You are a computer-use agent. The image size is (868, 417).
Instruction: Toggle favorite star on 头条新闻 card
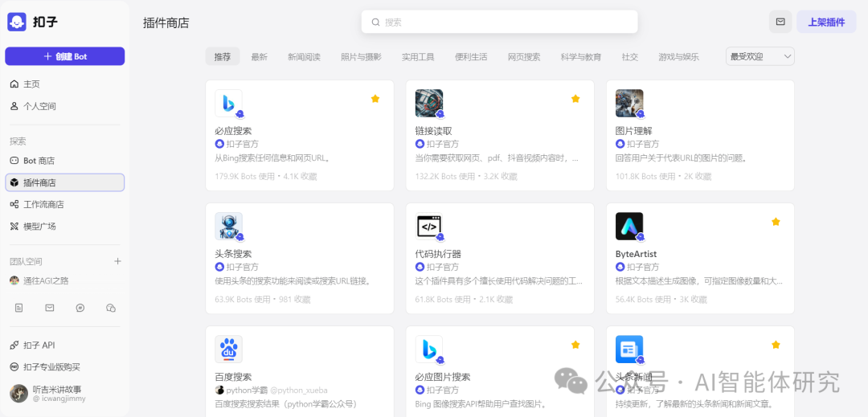[x=776, y=345]
